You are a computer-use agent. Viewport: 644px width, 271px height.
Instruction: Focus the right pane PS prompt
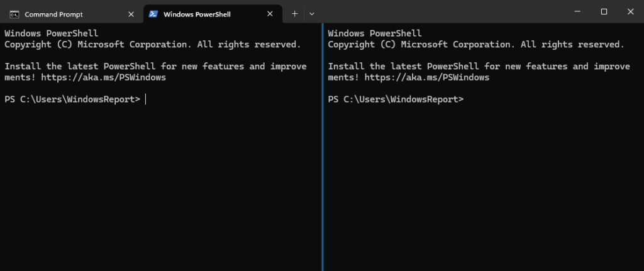click(x=396, y=99)
